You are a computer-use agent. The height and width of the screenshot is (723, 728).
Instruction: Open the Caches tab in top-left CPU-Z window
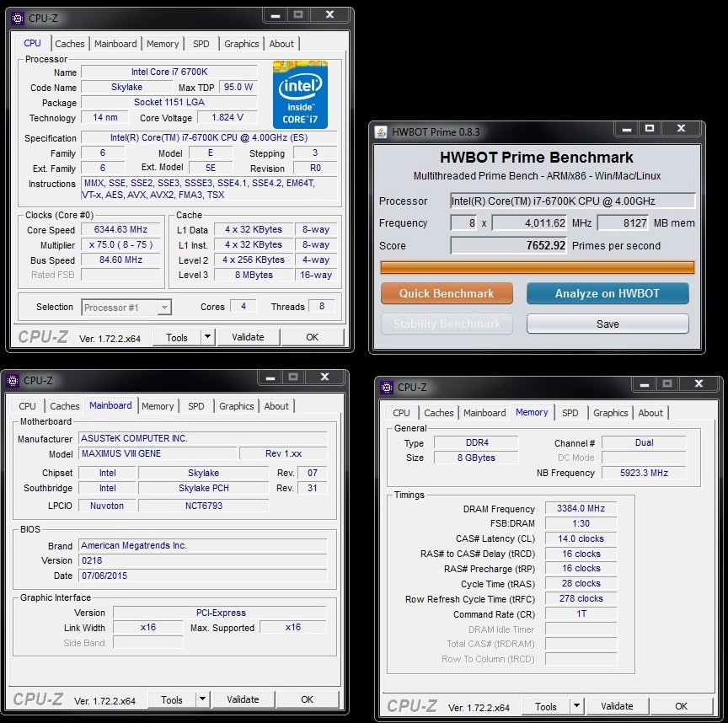tap(70, 44)
